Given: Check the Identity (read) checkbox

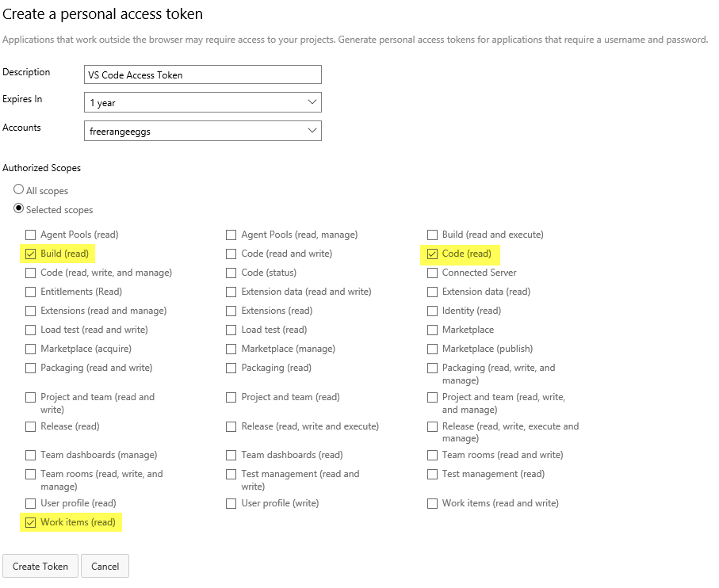Looking at the screenshot, I should click(432, 311).
